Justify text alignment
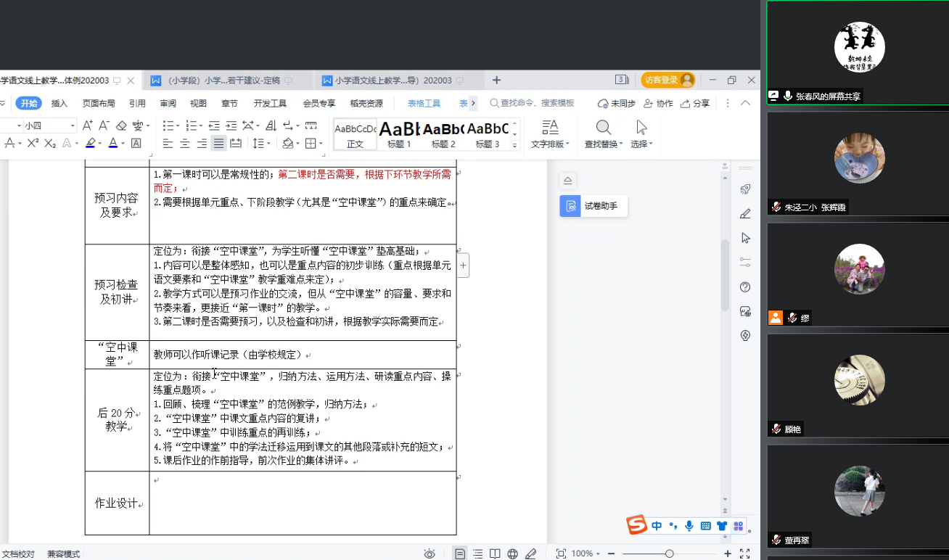 218,144
